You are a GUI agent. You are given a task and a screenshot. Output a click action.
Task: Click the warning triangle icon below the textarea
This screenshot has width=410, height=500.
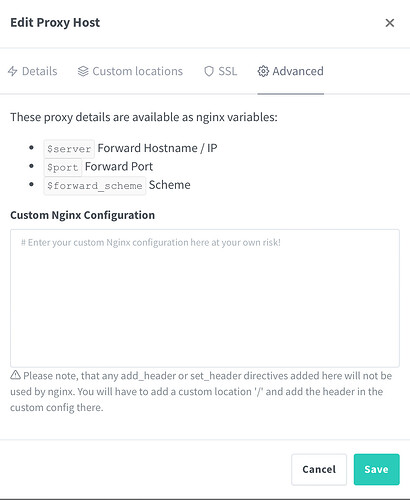(15, 375)
